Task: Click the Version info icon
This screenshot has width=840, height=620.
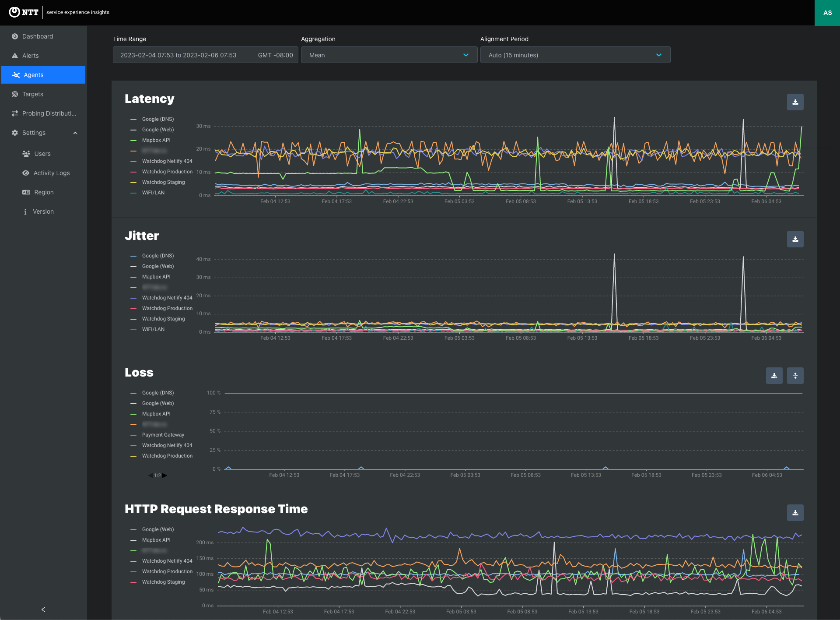Action: (x=25, y=211)
